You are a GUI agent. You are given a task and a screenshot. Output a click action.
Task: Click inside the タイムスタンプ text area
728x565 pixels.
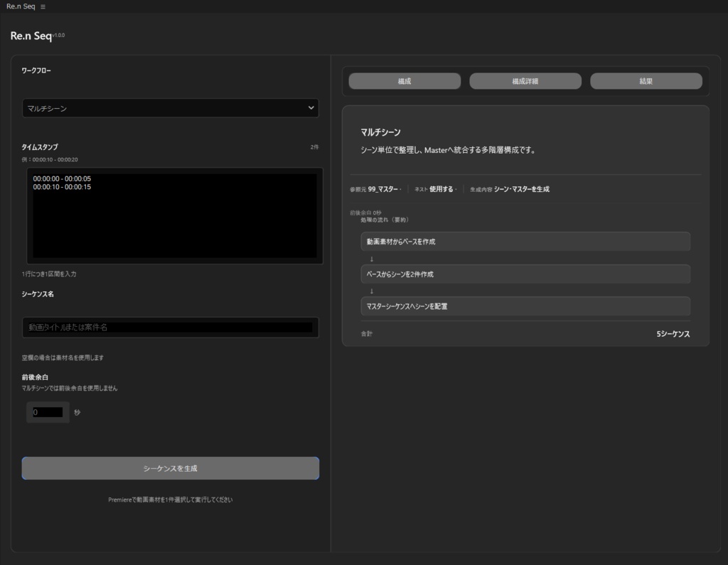(175, 216)
